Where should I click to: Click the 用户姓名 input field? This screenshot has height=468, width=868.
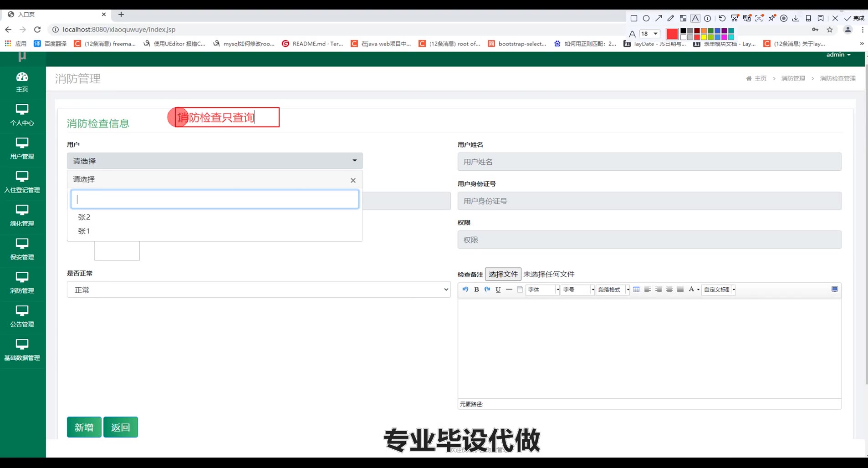tap(649, 162)
